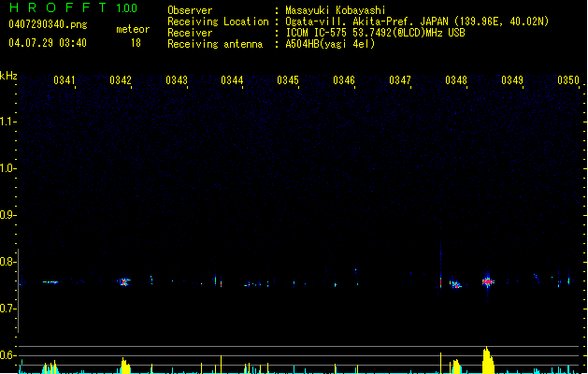Click the 'Receiver' field label
This screenshot has width=588, height=374.
[x=190, y=33]
